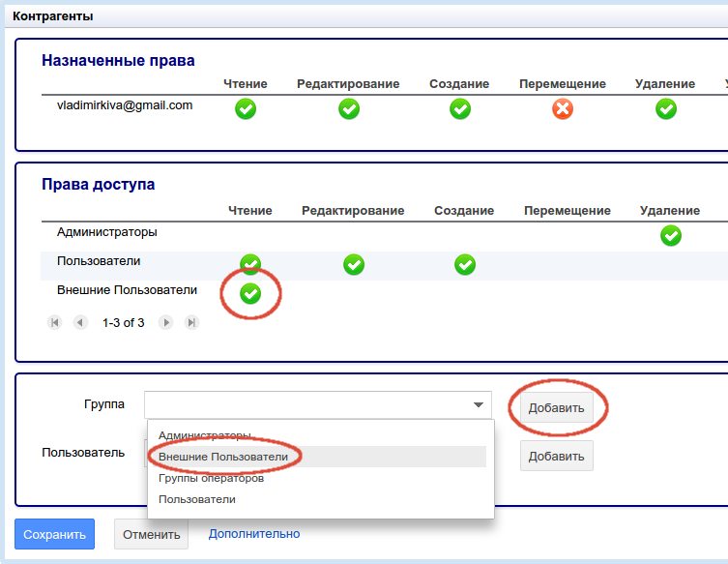Toggle Удаление permission for vladimirkiva@gmail.com
The width and height of the screenshot is (728, 564).
pos(666,109)
